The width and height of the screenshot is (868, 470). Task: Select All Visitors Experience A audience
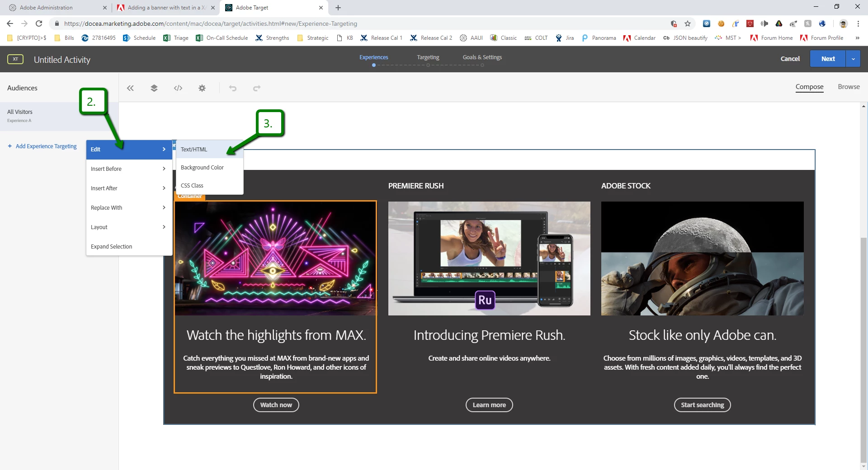pyautogui.click(x=59, y=116)
